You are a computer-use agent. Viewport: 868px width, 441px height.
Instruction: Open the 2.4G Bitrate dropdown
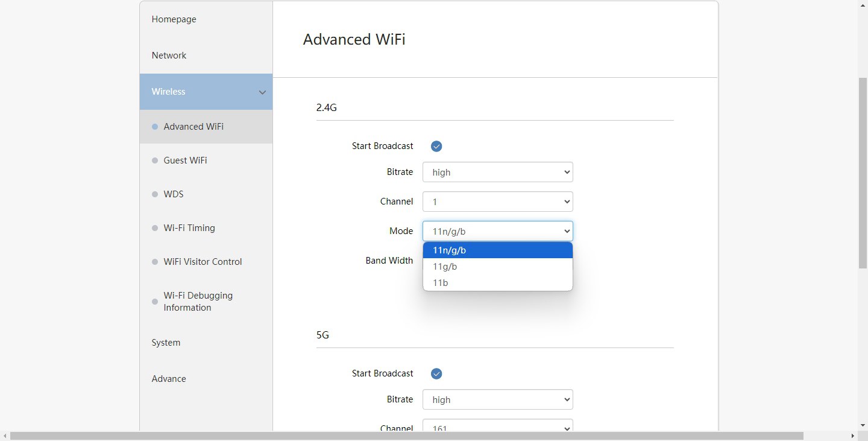point(498,172)
